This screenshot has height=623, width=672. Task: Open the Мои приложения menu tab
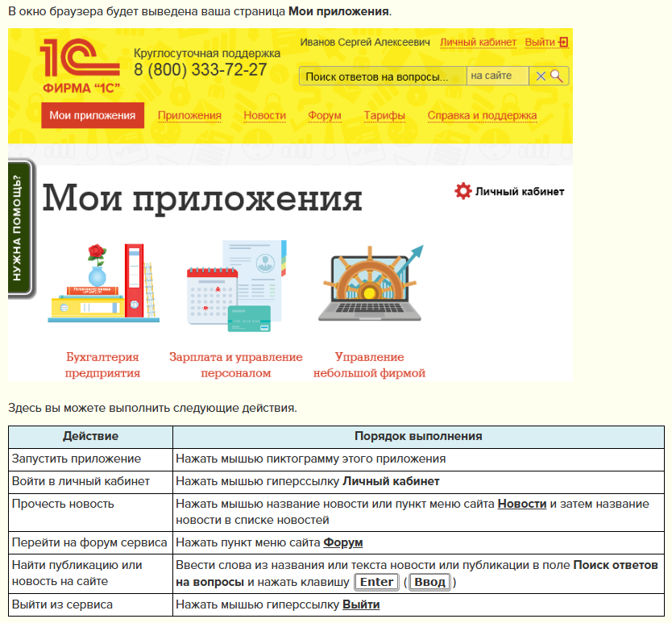pyautogui.click(x=93, y=115)
